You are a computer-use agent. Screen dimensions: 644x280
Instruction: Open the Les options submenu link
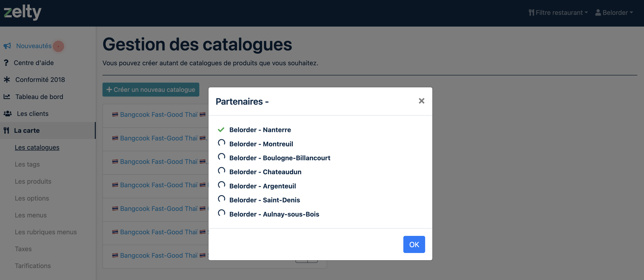coord(32,198)
